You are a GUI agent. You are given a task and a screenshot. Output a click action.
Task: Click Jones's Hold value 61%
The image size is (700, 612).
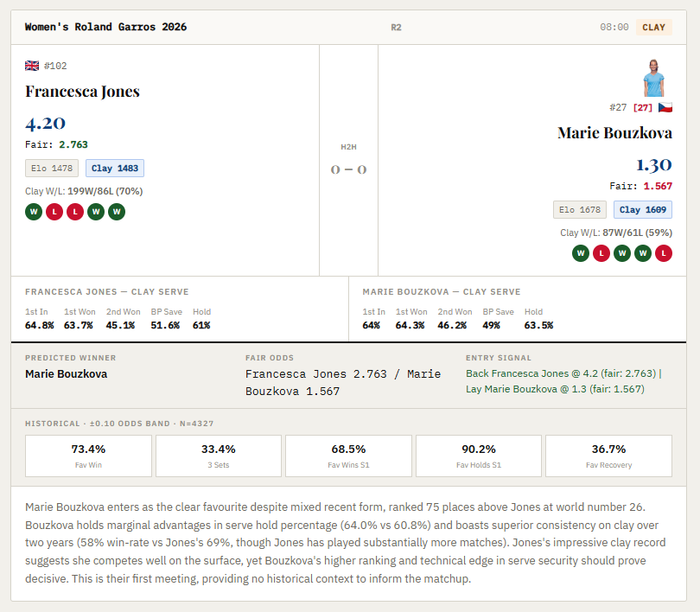click(x=201, y=325)
